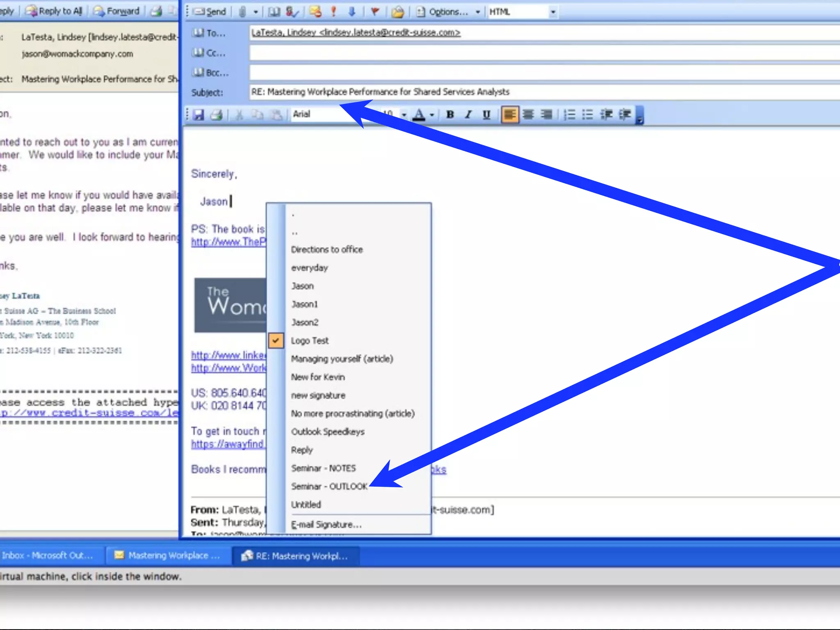Viewport: 840px width, 630px height.
Task: Click the red follow-up flag icon
Action: tap(374, 11)
